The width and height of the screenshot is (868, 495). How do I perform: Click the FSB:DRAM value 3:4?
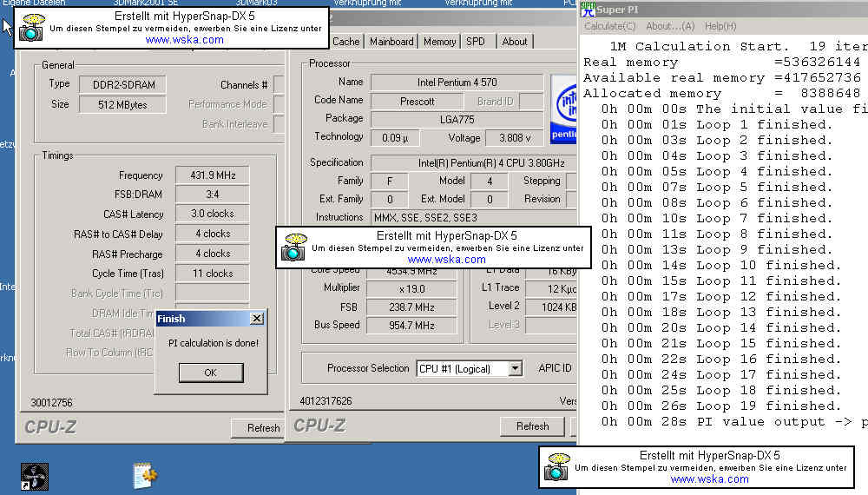tap(213, 195)
